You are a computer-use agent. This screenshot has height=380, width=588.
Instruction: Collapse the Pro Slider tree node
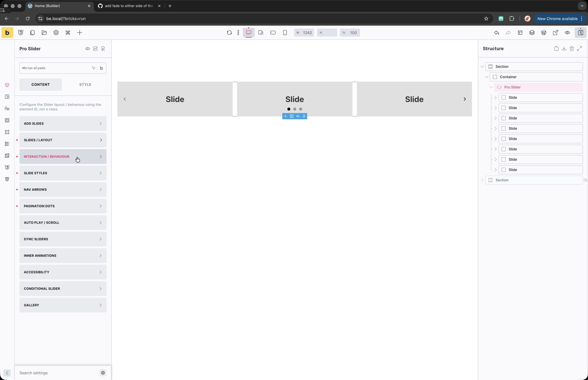coord(491,87)
